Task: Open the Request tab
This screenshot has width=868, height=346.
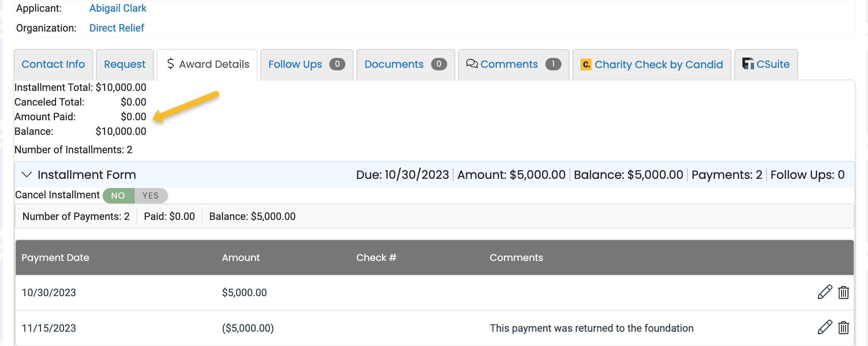Action: coord(125,64)
